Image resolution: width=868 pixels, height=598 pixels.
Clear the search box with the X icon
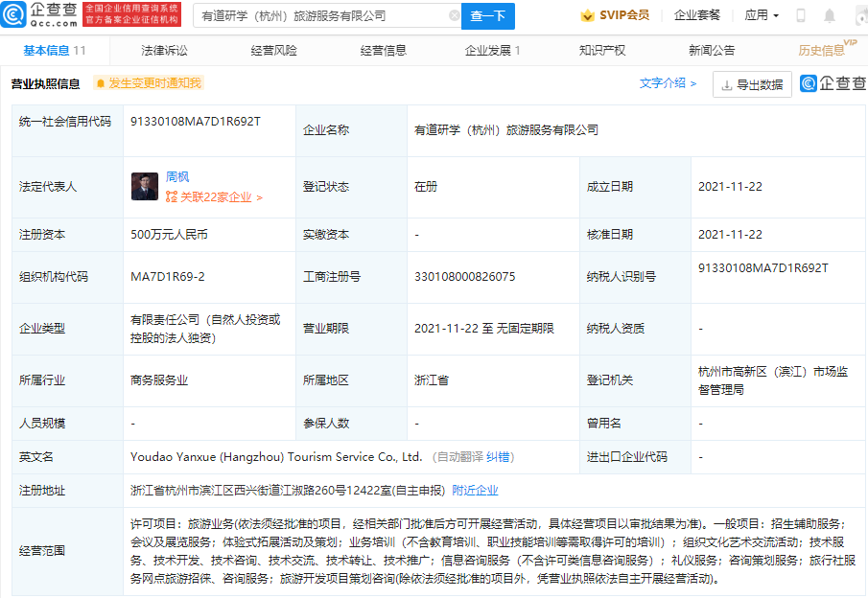(454, 15)
